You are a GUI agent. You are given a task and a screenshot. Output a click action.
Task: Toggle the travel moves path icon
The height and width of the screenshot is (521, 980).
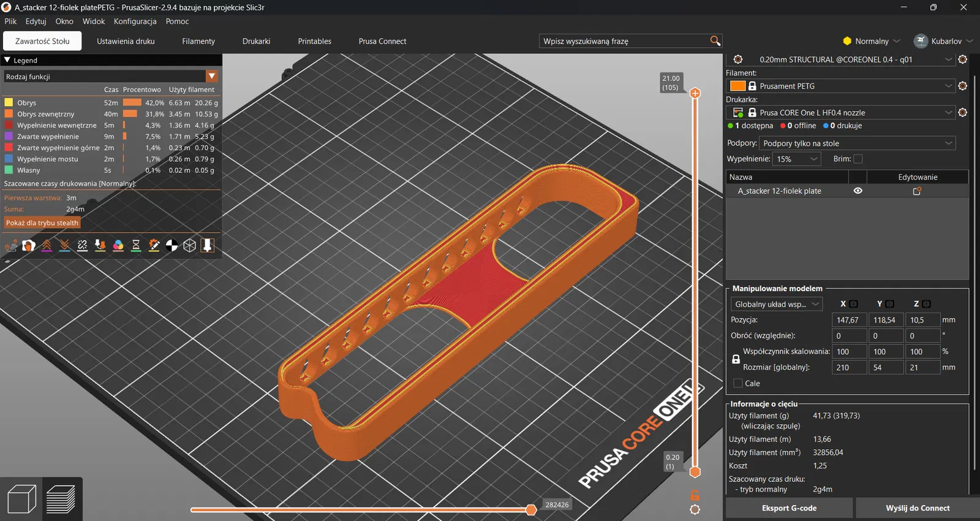click(11, 246)
